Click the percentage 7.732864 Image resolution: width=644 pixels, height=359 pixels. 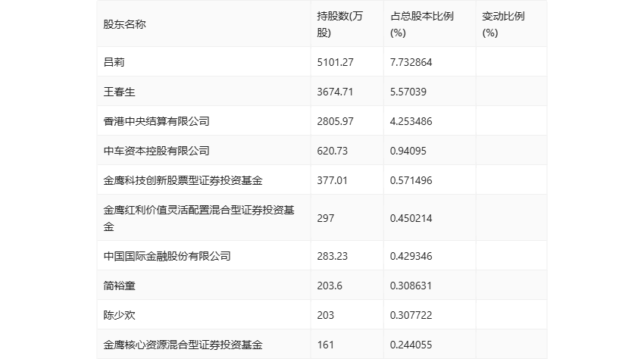pyautogui.click(x=411, y=62)
